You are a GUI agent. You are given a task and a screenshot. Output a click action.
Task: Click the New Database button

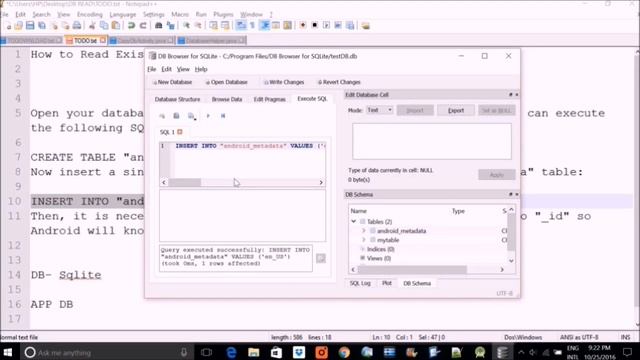(x=172, y=82)
